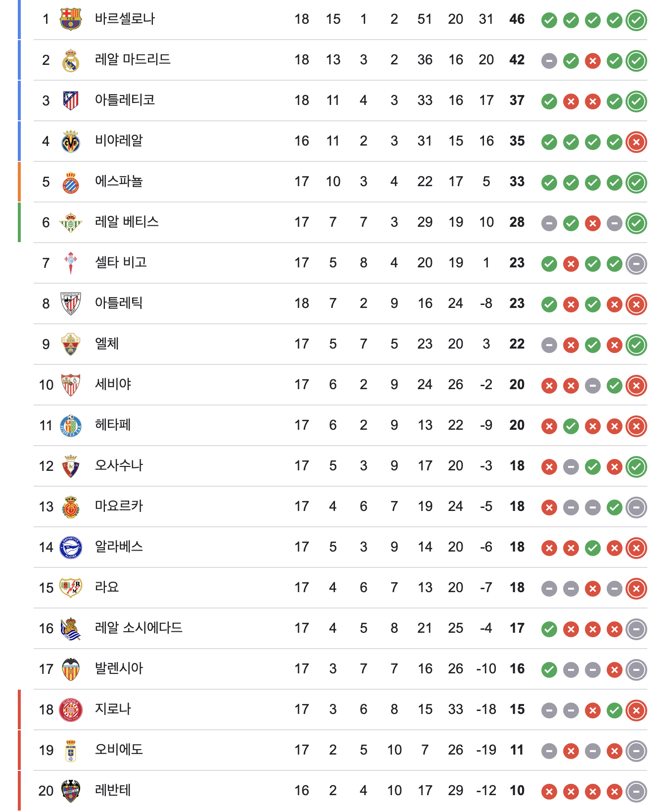This screenshot has width=672, height=811.
Task: Click Villarreal's latest result red loss icon
Action: click(x=636, y=142)
